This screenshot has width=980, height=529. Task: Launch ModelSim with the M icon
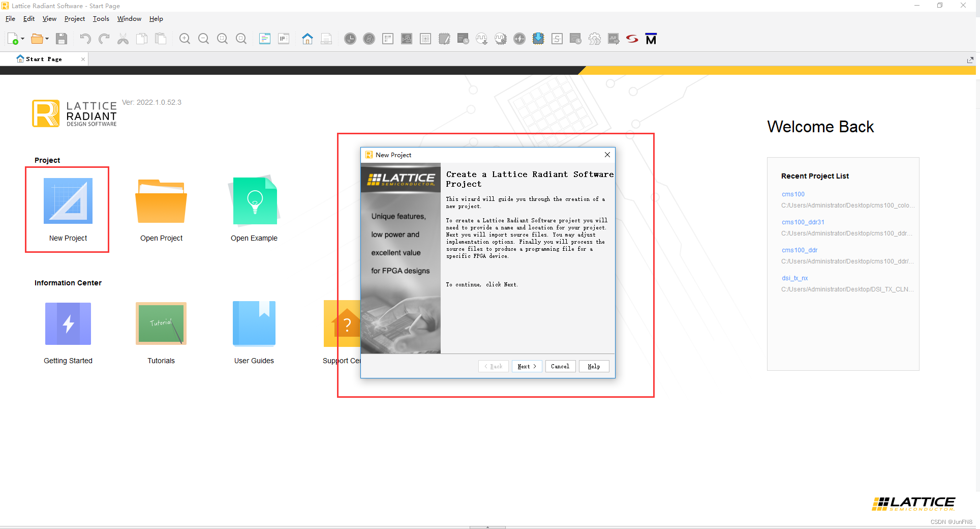(x=651, y=39)
